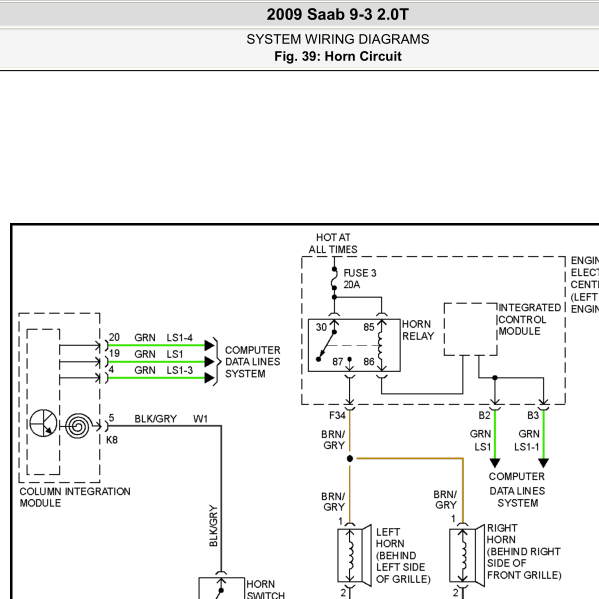599x599 pixels.
Task: Click pin 5 'BLK/GRY' wire label
Action: [155, 419]
